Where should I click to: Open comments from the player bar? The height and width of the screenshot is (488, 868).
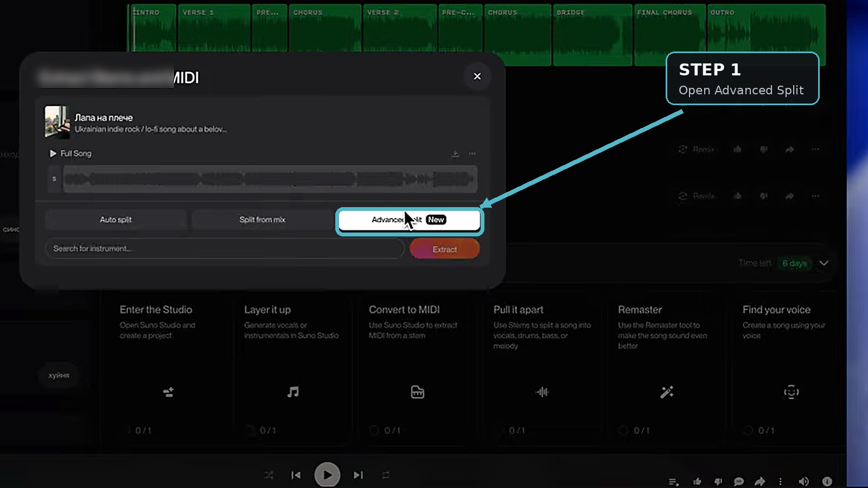[739, 481]
